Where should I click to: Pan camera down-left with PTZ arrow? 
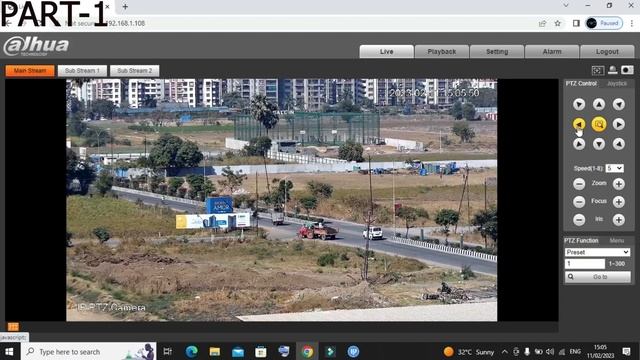tap(579, 144)
